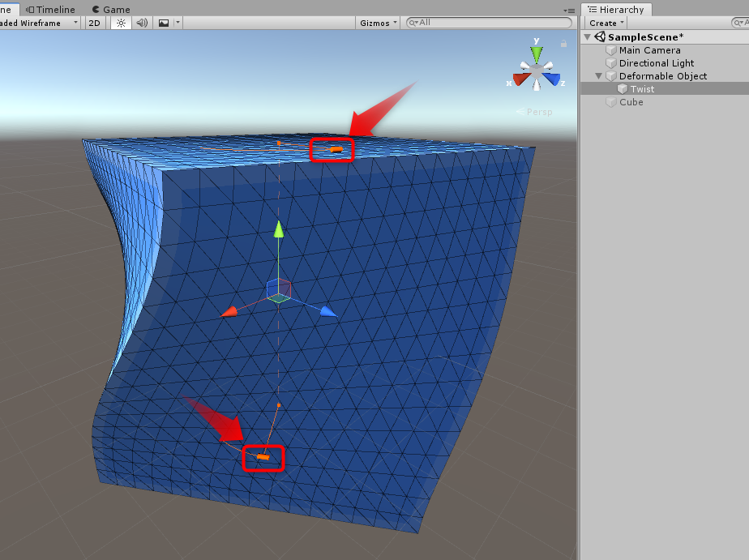Click the Deformable Object cube icon
The image size is (749, 560).
(611, 76)
